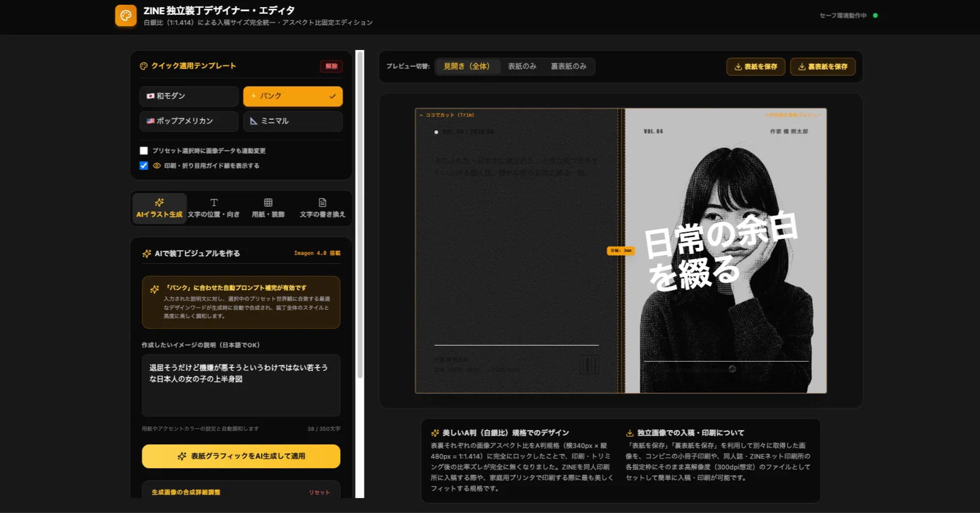This screenshot has height=513, width=980.
Task: Select the ミニマル template
Action: click(x=293, y=121)
